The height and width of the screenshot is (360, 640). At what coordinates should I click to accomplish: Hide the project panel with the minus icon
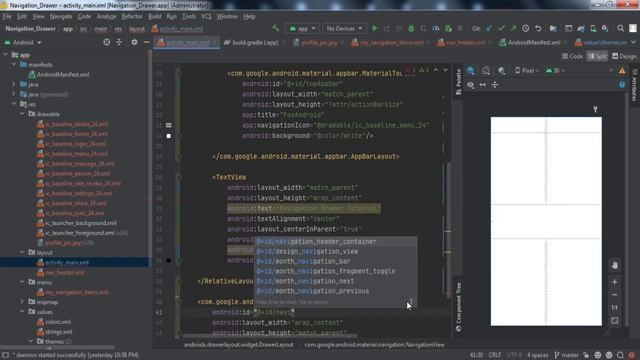(147, 42)
